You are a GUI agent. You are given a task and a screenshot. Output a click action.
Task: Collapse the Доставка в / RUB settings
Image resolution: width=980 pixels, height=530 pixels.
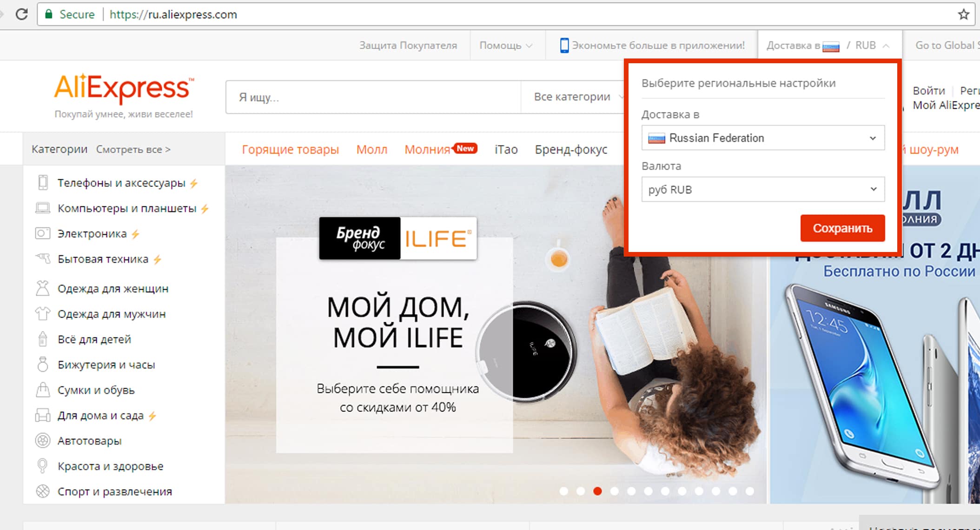pos(829,45)
